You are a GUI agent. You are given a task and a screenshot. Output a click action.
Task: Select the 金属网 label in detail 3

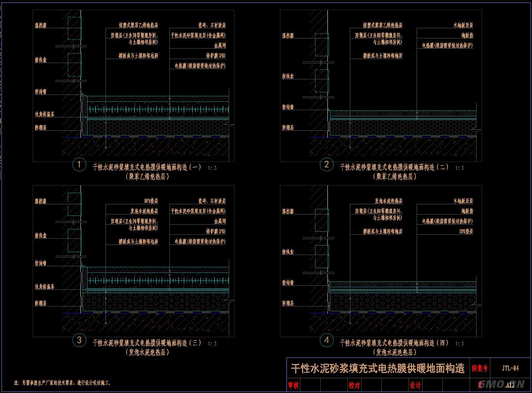tap(220, 221)
